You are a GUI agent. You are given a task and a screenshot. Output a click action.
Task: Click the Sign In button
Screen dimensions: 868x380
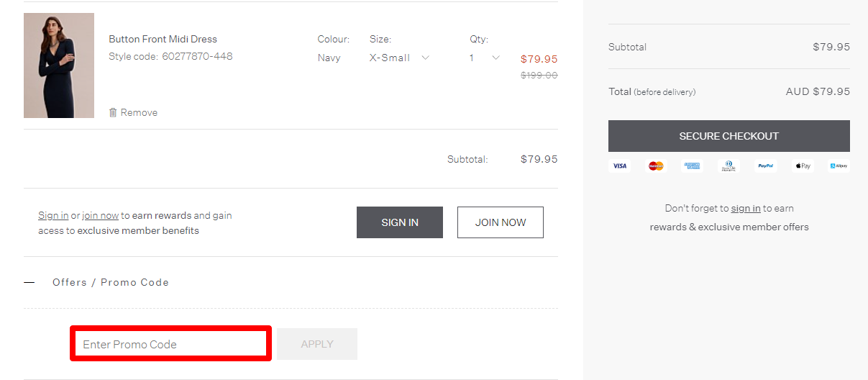400,222
